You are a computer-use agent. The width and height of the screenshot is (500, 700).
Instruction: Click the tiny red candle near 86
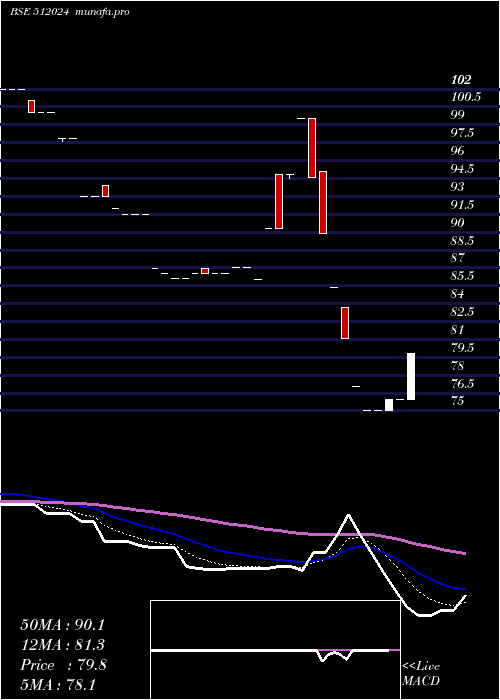[205, 271]
